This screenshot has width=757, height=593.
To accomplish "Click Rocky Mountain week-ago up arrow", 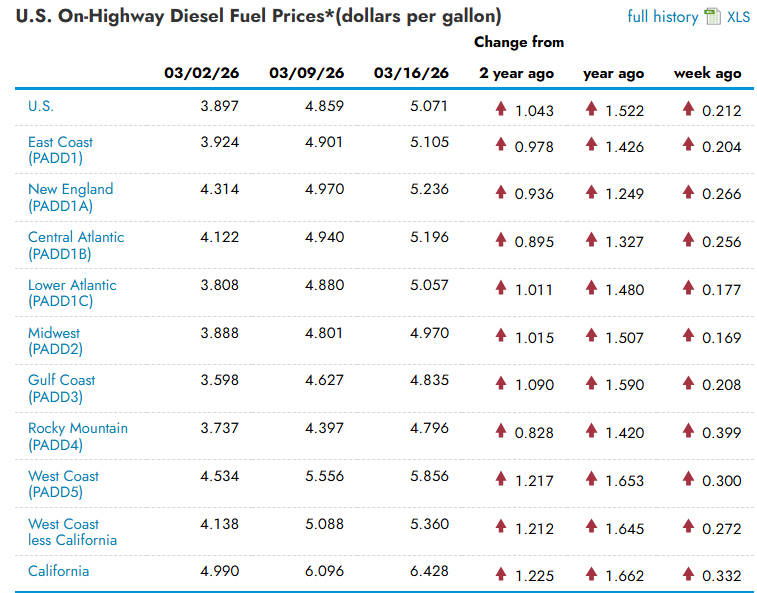I will pyautogui.click(x=688, y=431).
